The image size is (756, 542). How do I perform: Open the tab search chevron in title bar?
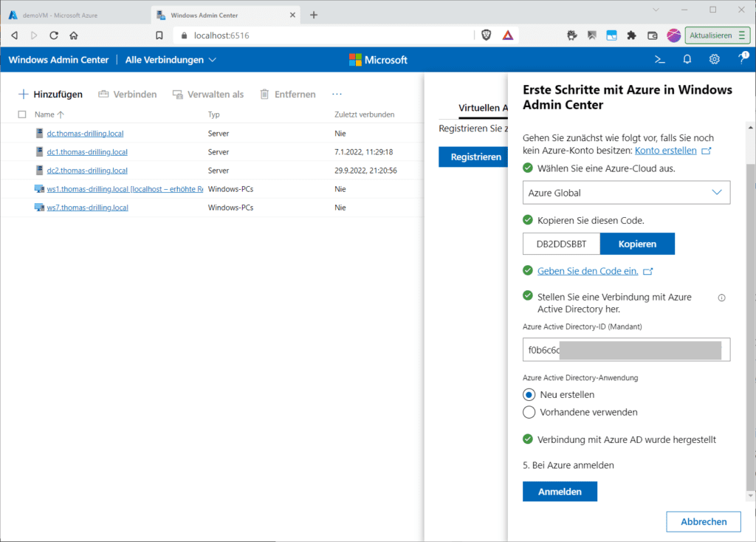[x=656, y=10]
